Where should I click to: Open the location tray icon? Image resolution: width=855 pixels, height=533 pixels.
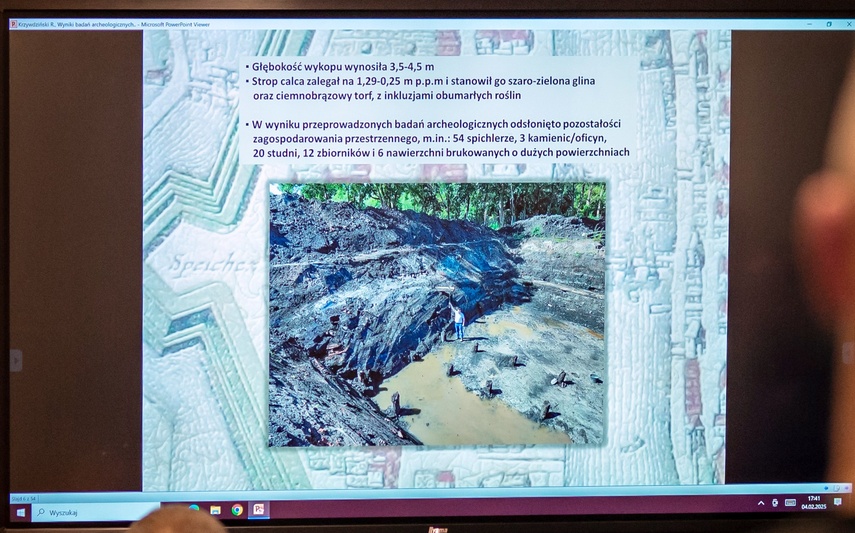[x=775, y=502]
